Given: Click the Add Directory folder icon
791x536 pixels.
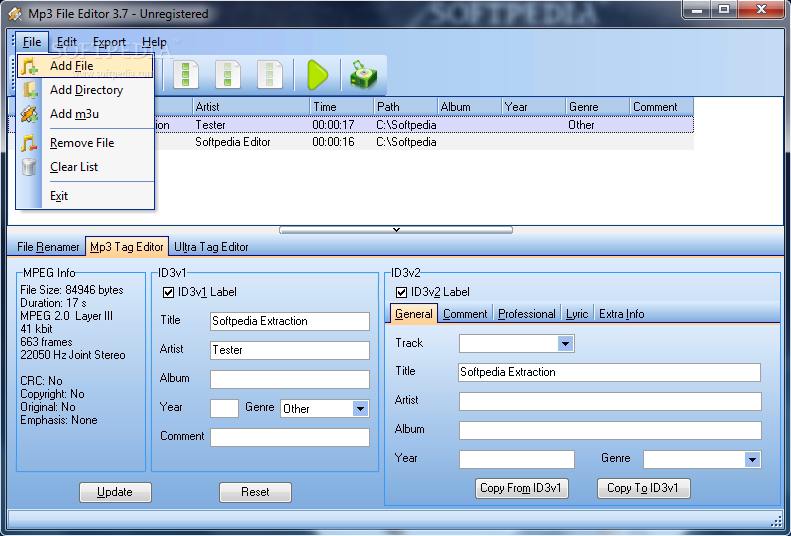Looking at the screenshot, I should [x=29, y=90].
